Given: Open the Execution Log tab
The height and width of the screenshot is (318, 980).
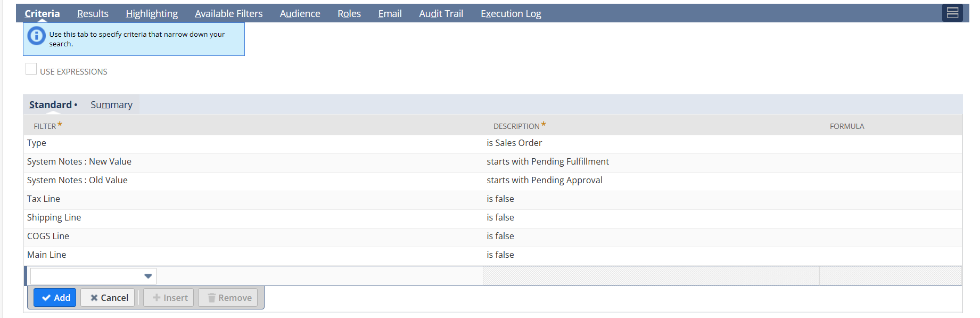Looking at the screenshot, I should [x=510, y=14].
